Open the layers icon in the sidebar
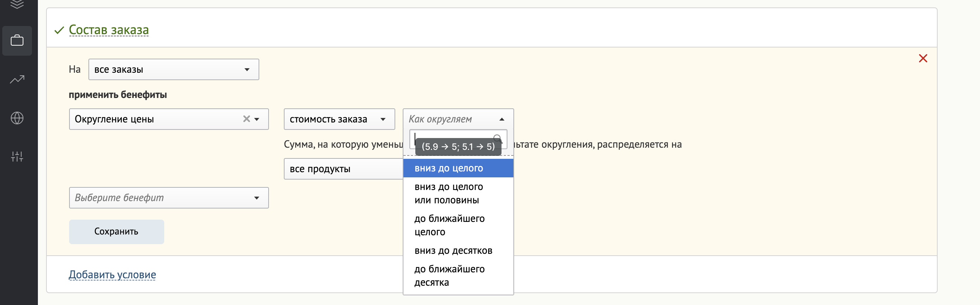This screenshot has height=305, width=980. pyautogui.click(x=17, y=4)
